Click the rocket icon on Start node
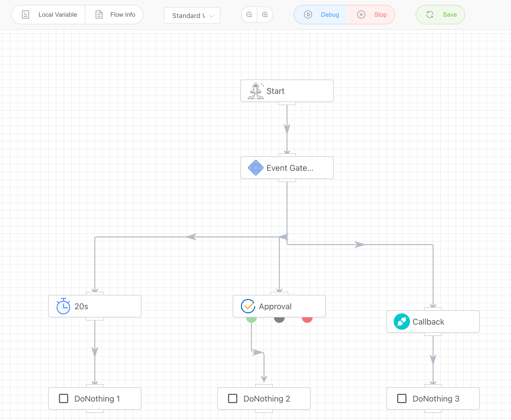Screen dimensions: 511x420 [256, 91]
